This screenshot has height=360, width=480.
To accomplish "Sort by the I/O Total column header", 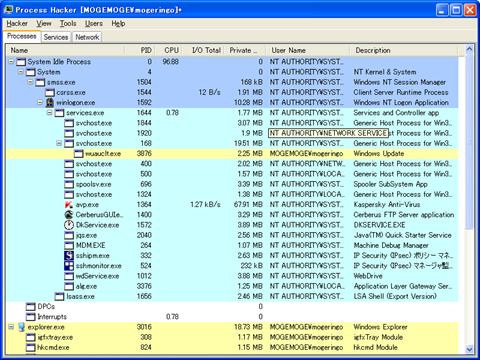I will pyautogui.click(x=203, y=50).
